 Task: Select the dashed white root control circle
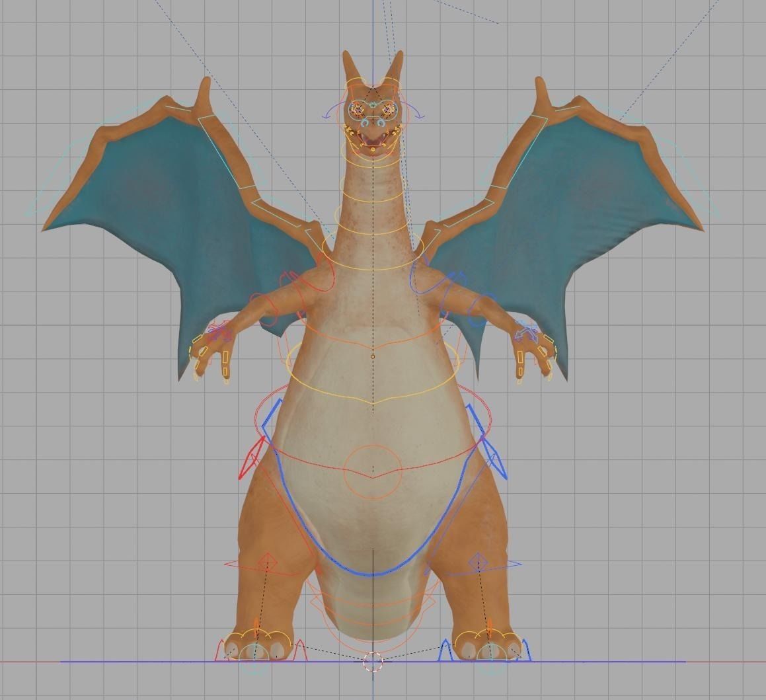click(373, 662)
